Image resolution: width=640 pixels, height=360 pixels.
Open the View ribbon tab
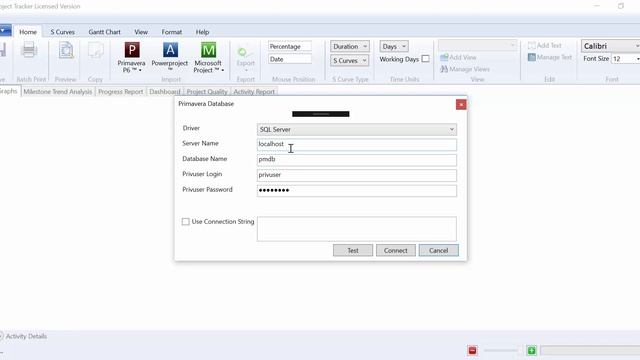pyautogui.click(x=141, y=32)
